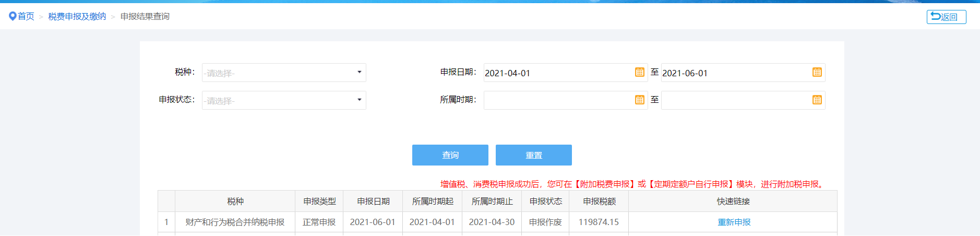This screenshot has height=236, width=980.
Task: Click the return arrow icon in 返回
Action: point(936,16)
